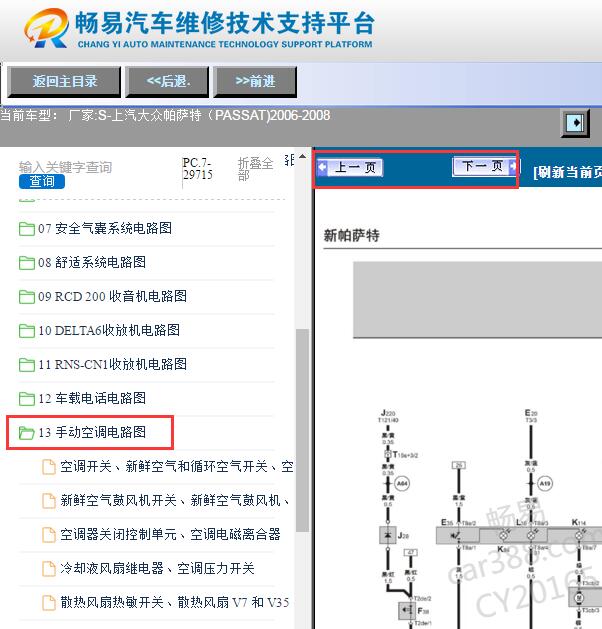This screenshot has width=602, height=629.
Task: Toggle side panel with arrow icon button
Action: pyautogui.click(x=575, y=123)
